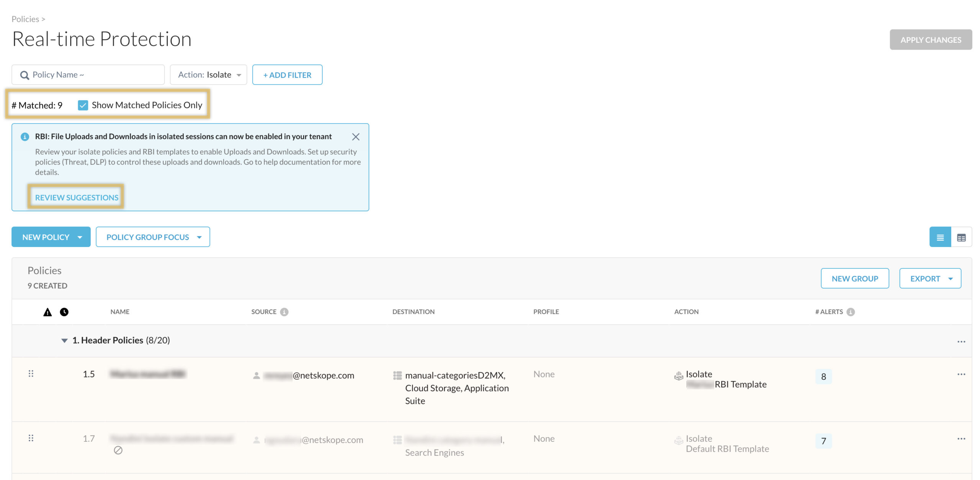The width and height of the screenshot is (980, 480).
Task: Expand the Policy Group Focus dropdown
Action: point(153,237)
